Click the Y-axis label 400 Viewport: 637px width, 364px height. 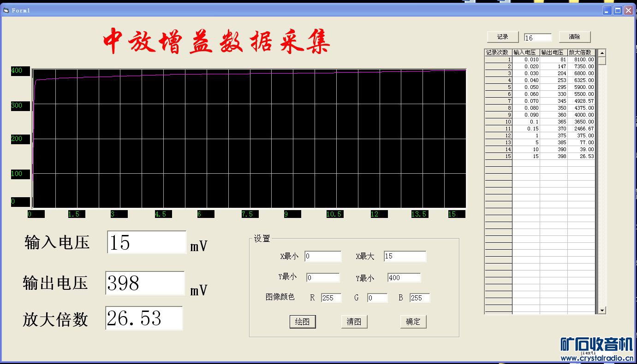tap(20, 71)
